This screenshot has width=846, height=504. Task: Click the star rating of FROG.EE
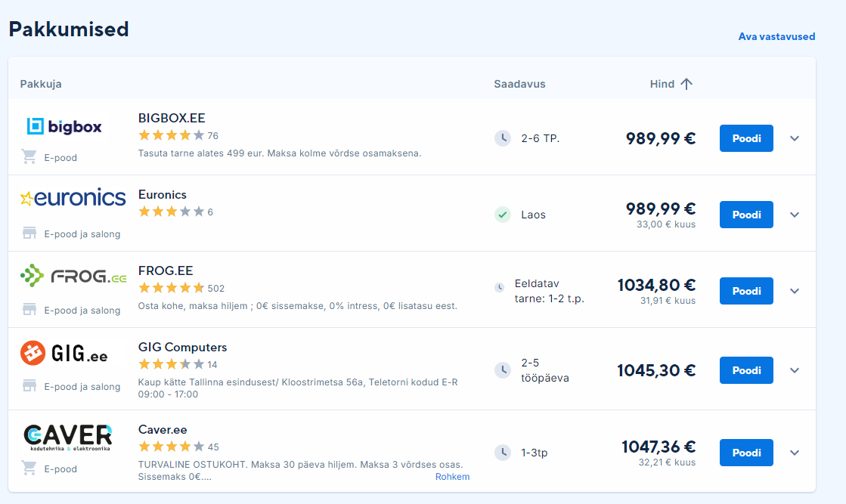click(172, 288)
